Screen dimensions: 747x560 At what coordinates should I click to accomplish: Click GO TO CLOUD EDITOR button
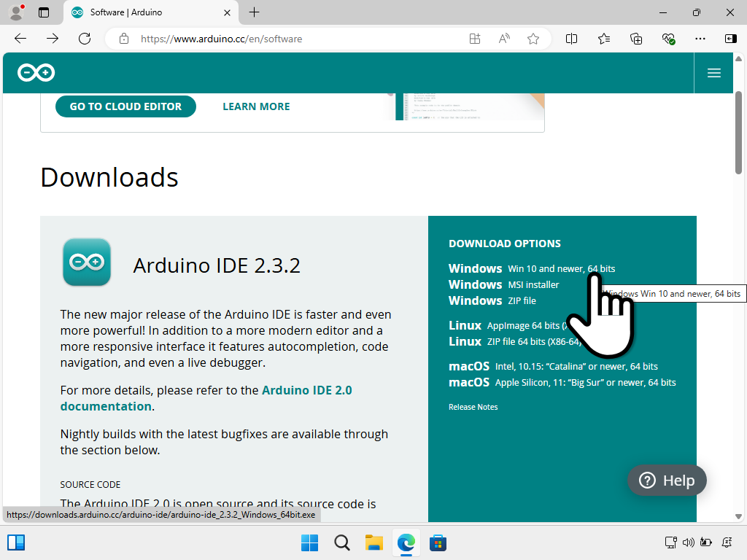point(125,106)
